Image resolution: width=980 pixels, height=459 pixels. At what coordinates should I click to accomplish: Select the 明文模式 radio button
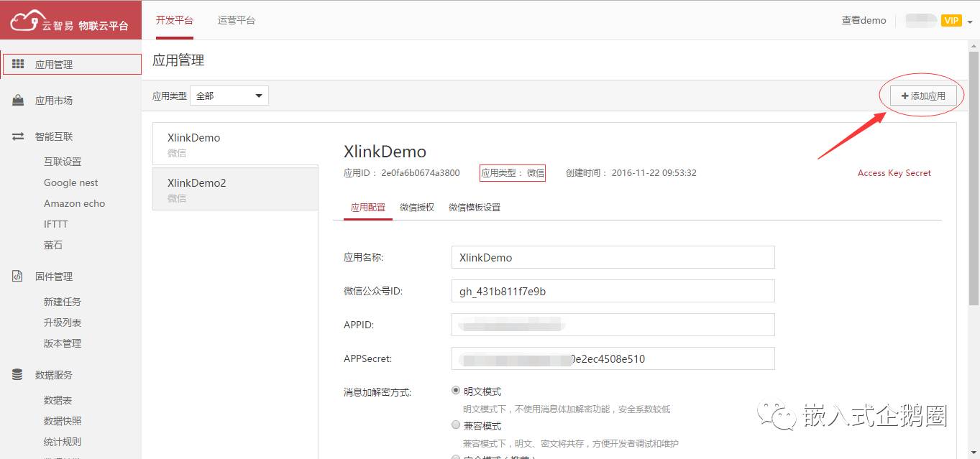[455, 391]
